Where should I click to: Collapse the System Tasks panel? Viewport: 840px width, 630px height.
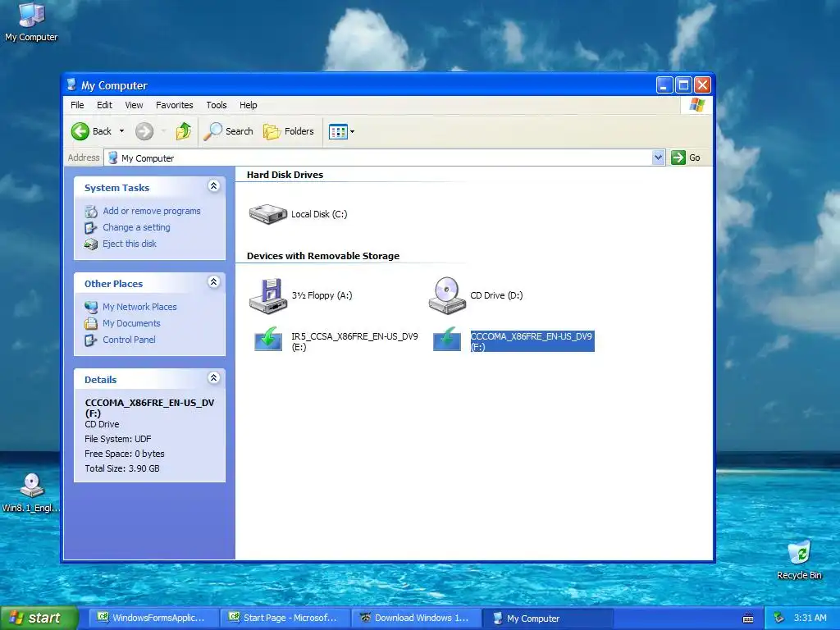pyautogui.click(x=214, y=186)
